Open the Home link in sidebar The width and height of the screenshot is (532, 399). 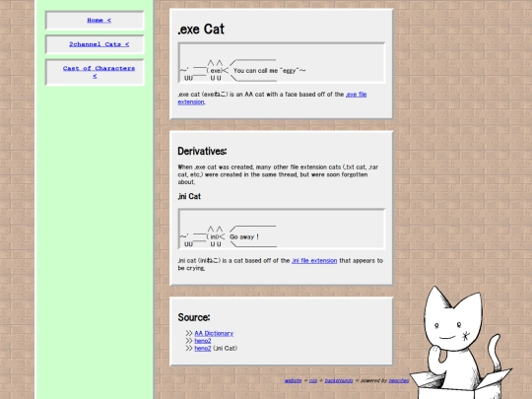tap(99, 21)
